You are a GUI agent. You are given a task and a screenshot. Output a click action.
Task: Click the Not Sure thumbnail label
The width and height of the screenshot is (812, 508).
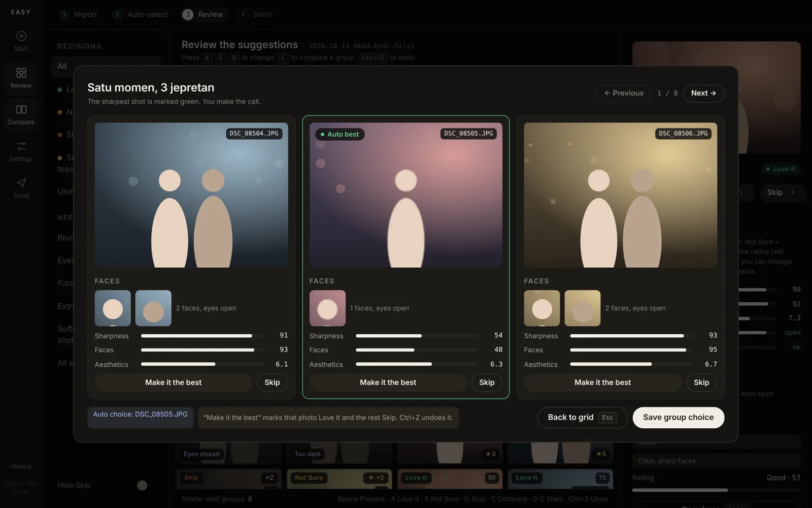pos(309,478)
